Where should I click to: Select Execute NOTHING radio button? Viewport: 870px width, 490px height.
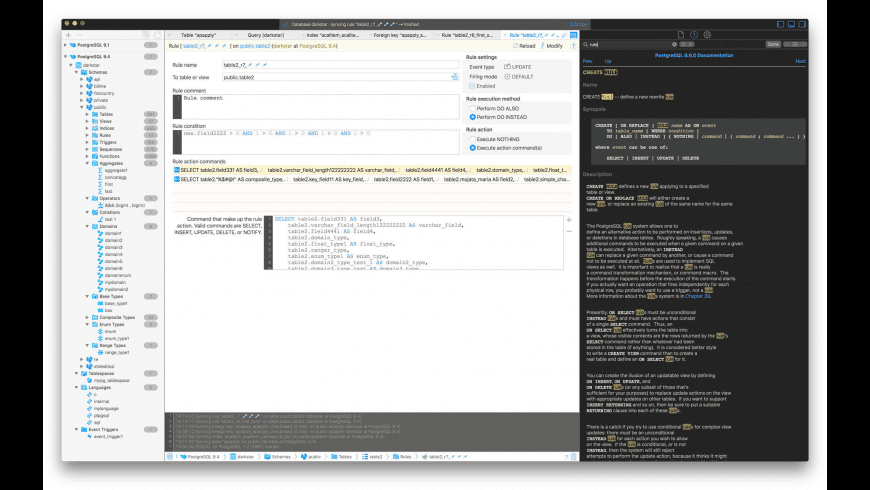[x=473, y=139]
